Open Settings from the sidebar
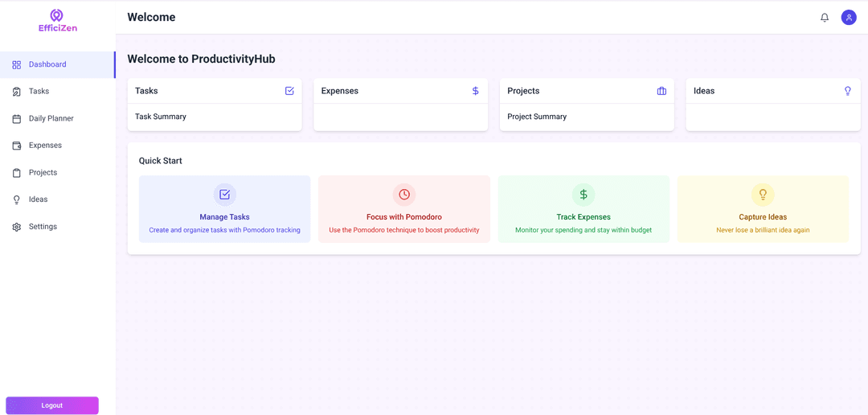868x415 pixels. 43,227
